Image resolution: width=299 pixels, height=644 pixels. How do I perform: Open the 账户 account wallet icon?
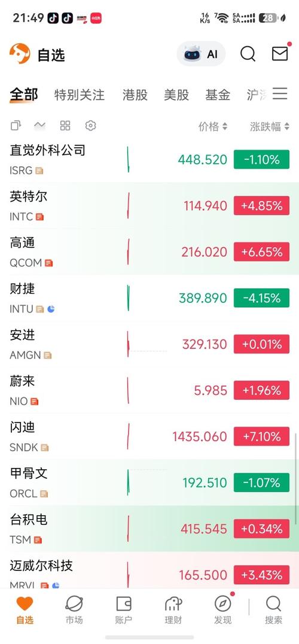tap(123, 610)
